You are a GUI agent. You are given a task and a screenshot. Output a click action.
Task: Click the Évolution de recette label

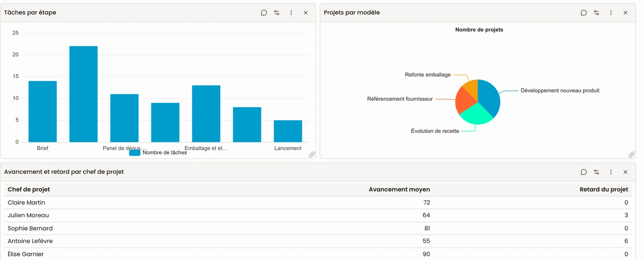pyautogui.click(x=435, y=131)
